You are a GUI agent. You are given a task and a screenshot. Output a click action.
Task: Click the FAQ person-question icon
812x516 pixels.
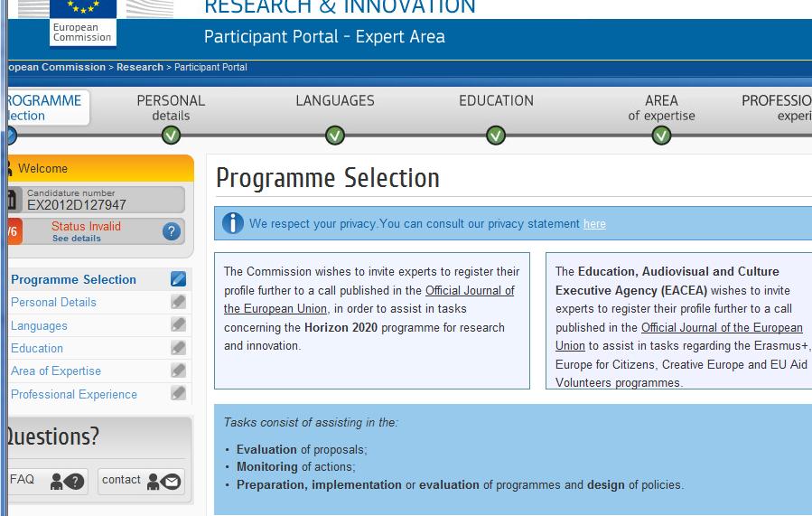pos(68,482)
